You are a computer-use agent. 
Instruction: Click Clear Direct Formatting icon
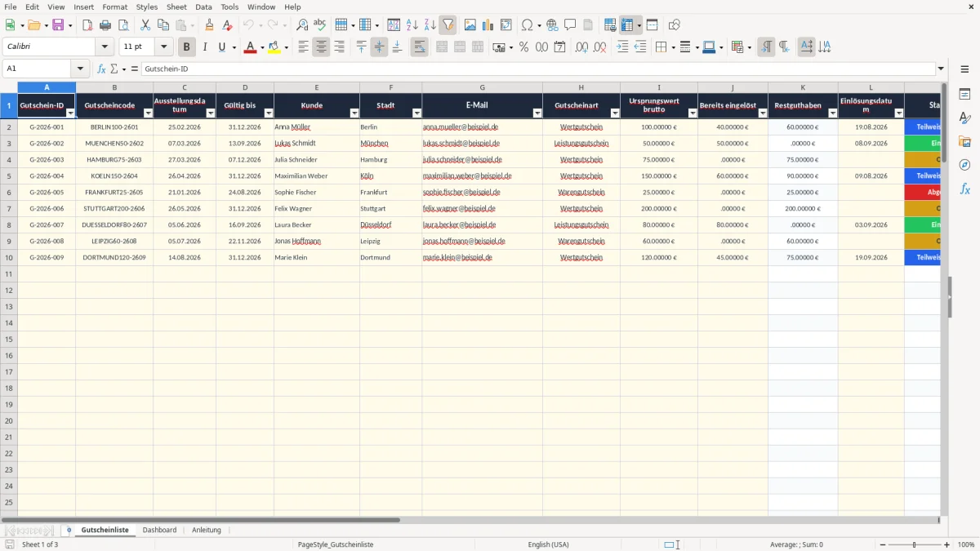point(228,25)
